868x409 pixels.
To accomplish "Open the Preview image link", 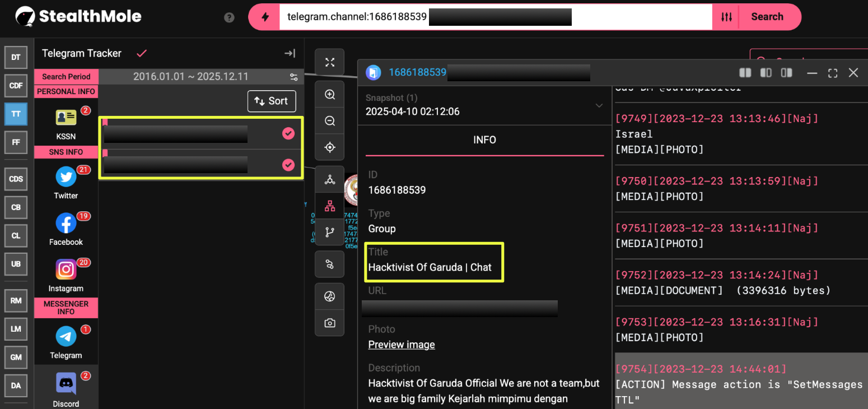I will coord(401,345).
